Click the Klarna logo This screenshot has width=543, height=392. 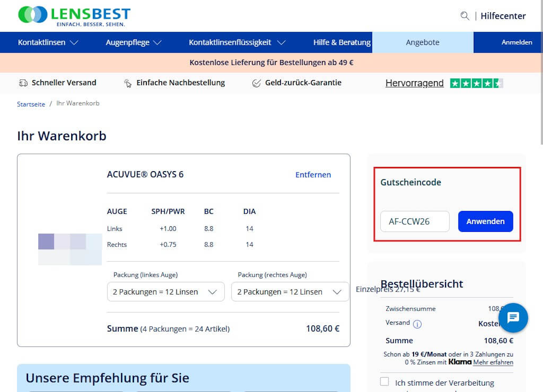click(460, 362)
